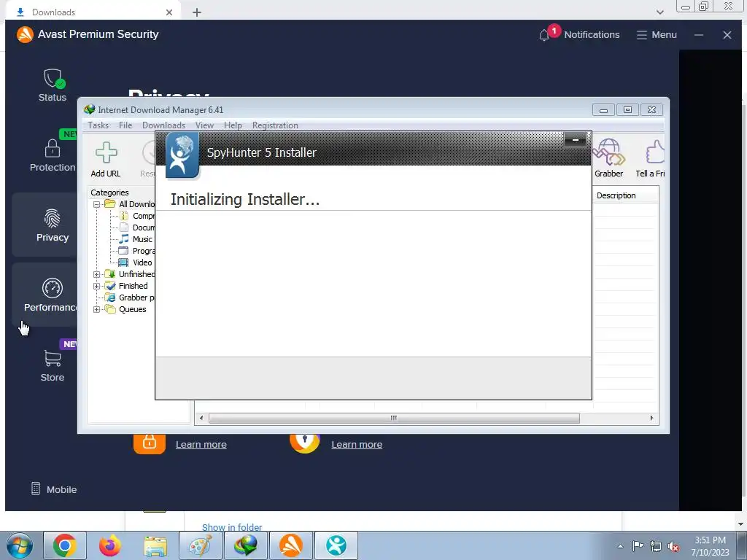Click Grabber toolbar icon in IDM
The image size is (747, 560).
point(608,158)
